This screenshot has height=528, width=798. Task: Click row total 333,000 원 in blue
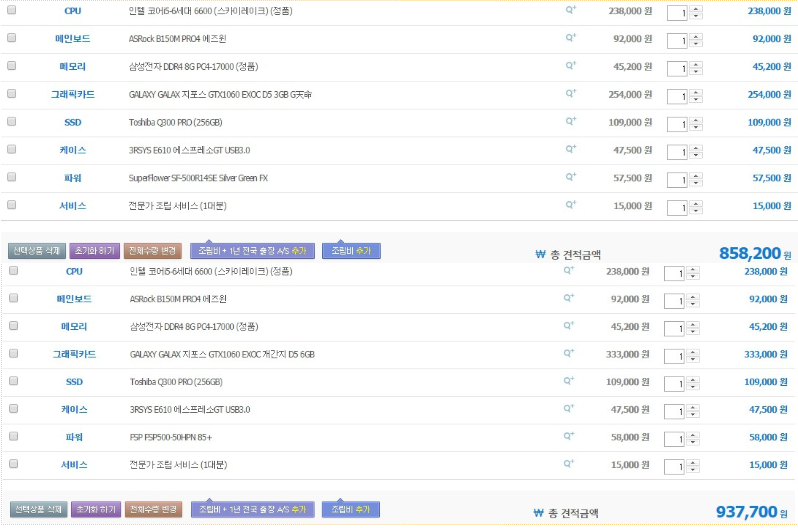tap(766, 354)
